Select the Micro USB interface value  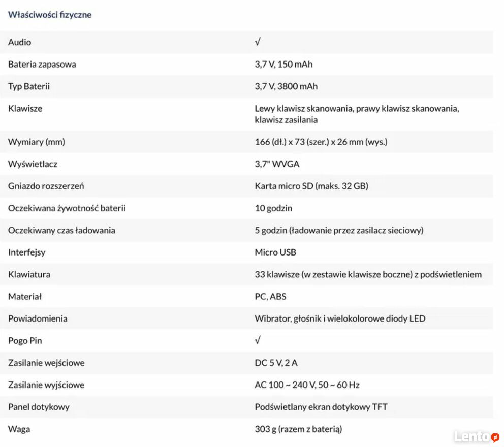tap(275, 252)
